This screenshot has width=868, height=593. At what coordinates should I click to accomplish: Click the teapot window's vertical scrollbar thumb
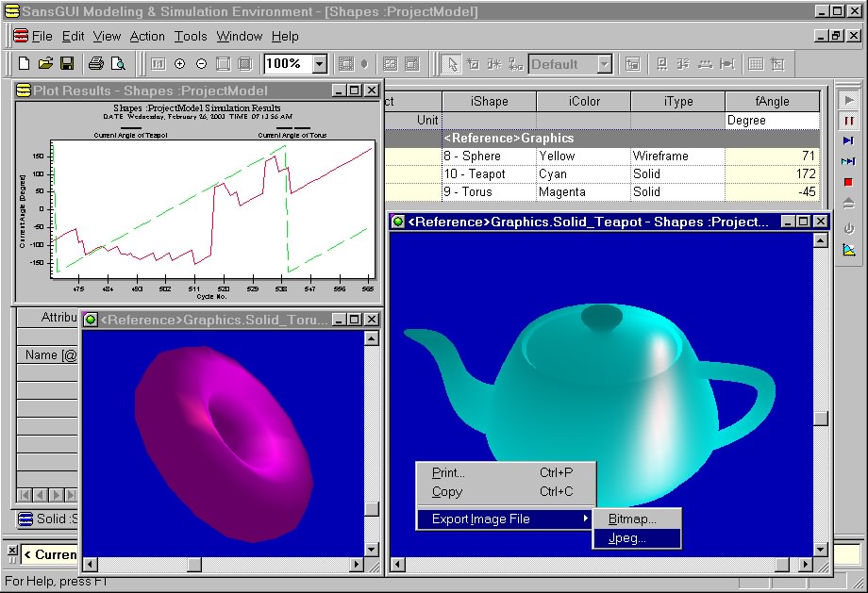(x=821, y=419)
